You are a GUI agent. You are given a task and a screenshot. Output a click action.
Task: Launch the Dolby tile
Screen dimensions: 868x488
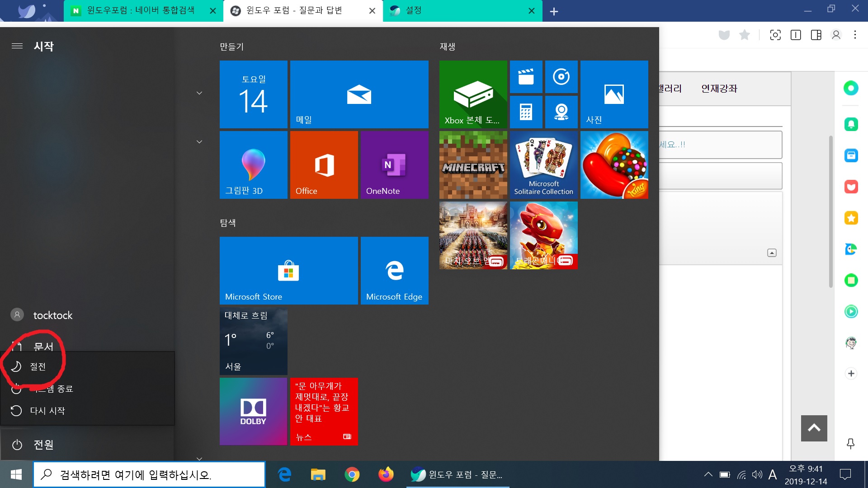253,412
